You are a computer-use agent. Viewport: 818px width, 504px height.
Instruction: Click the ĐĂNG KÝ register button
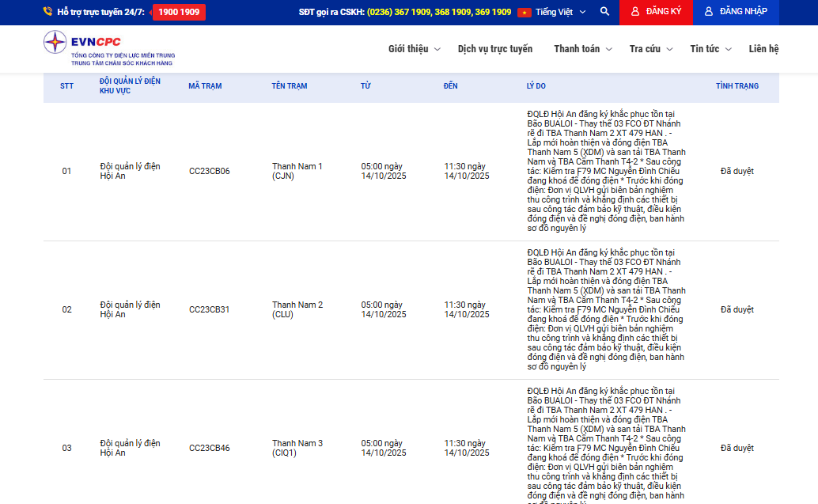(656, 12)
